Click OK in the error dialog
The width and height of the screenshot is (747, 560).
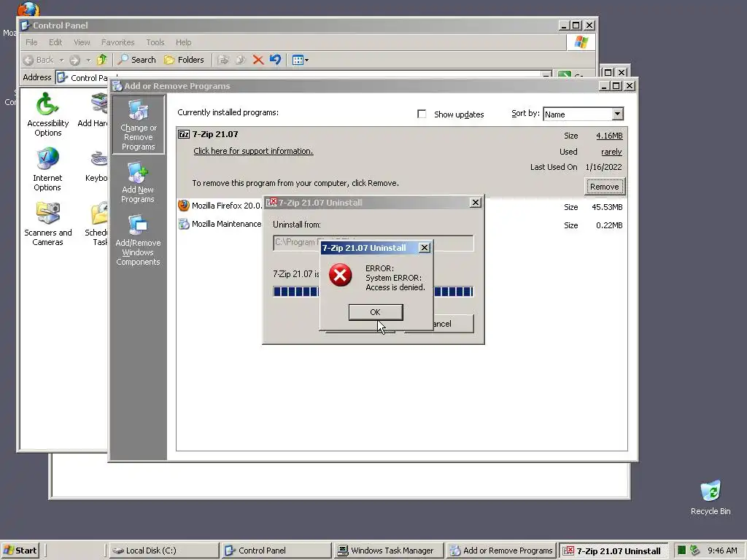(x=376, y=312)
